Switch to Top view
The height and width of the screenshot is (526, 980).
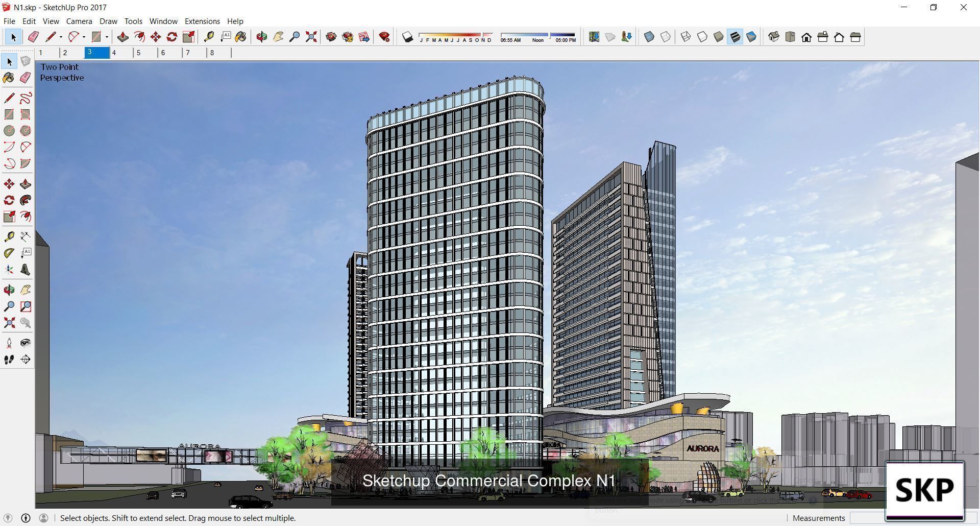(x=790, y=37)
